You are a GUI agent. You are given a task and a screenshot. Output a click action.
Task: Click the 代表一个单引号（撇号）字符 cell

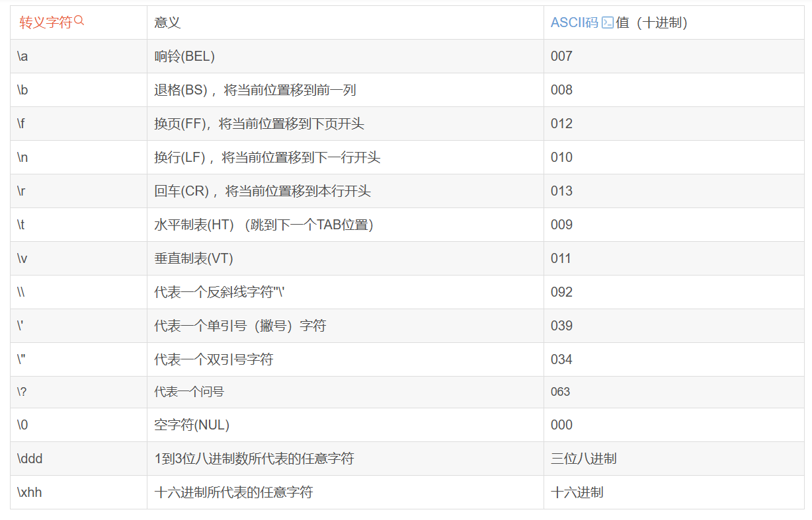[345, 326]
